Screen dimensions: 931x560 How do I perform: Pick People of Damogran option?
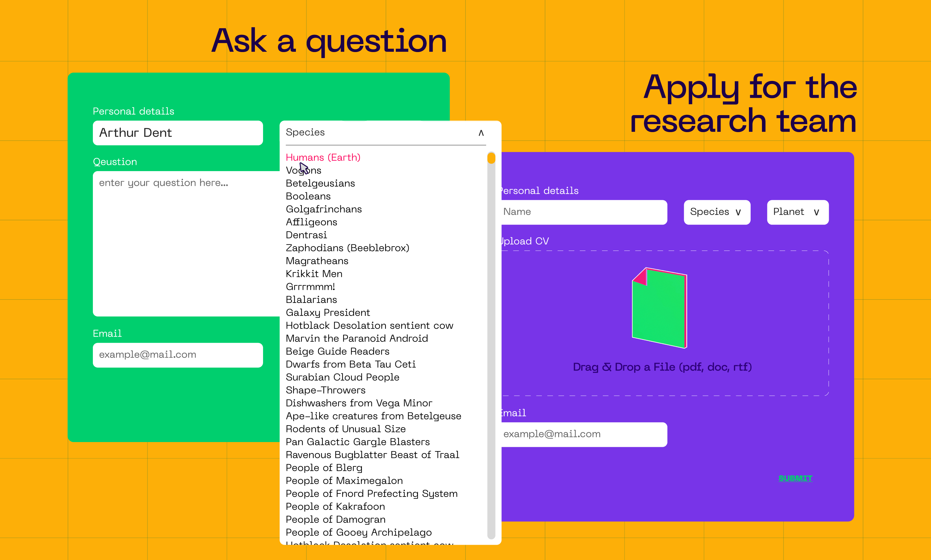click(335, 520)
